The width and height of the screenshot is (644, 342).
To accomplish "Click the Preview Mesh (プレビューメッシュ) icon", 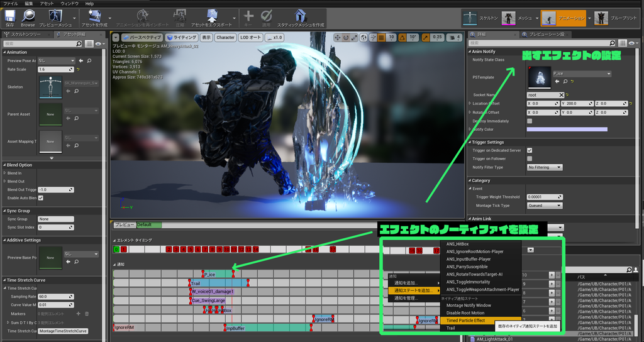I will pyautogui.click(x=55, y=16).
